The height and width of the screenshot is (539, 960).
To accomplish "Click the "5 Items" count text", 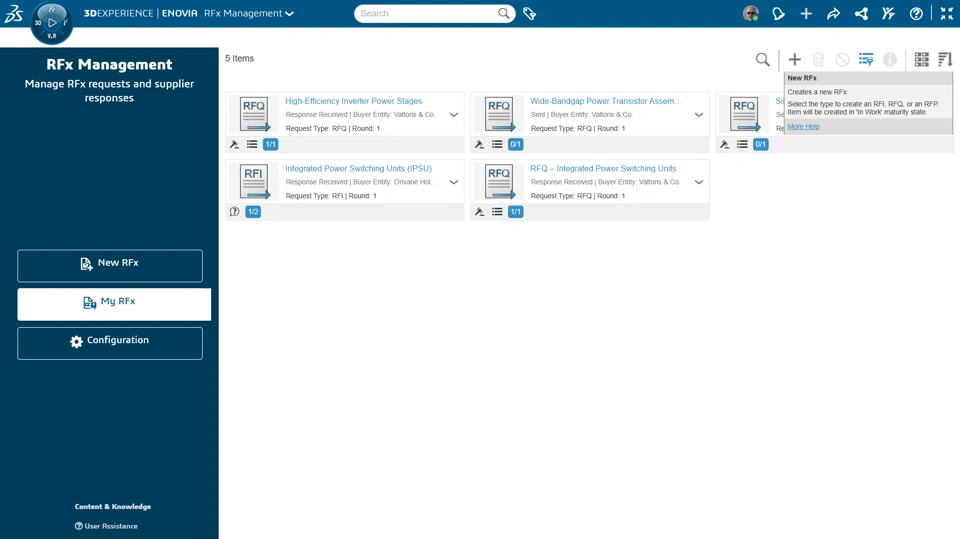I will [x=239, y=58].
